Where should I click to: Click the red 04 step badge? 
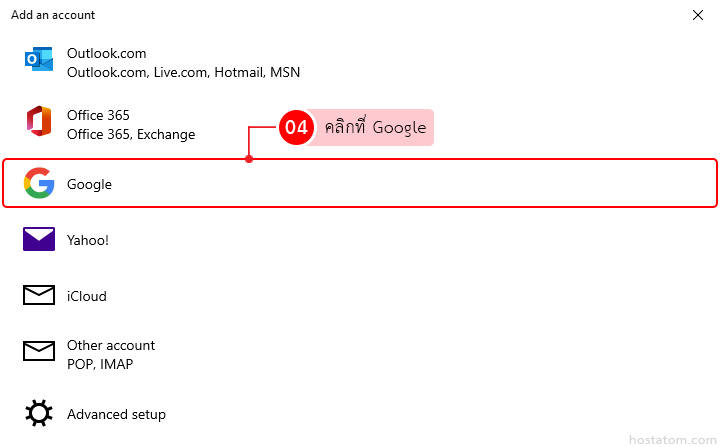[296, 128]
